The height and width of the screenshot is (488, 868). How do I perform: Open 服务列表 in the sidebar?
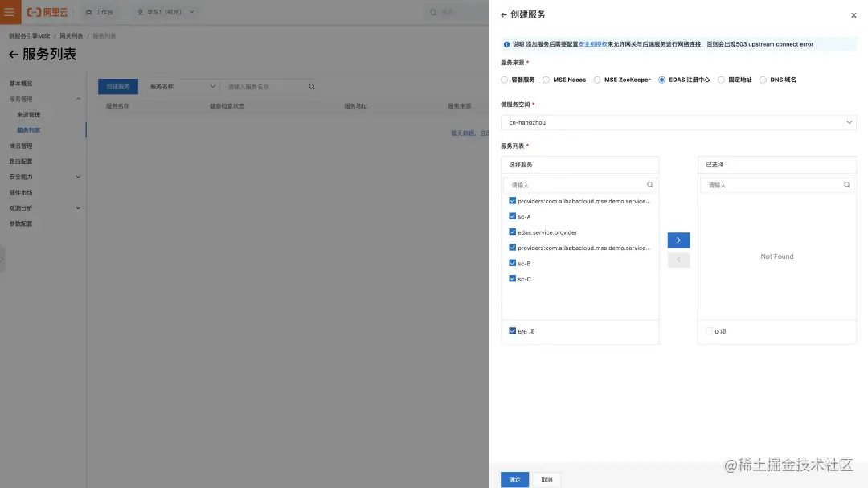coord(29,130)
